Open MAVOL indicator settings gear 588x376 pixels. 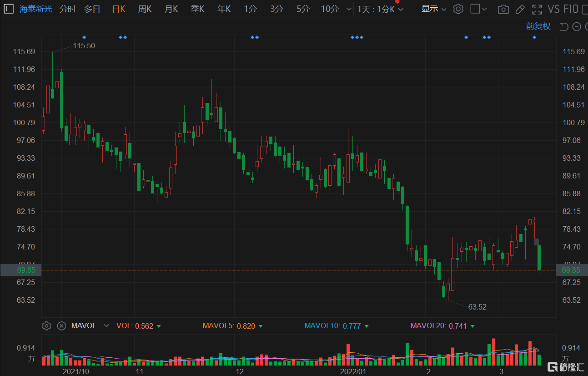[46, 326]
